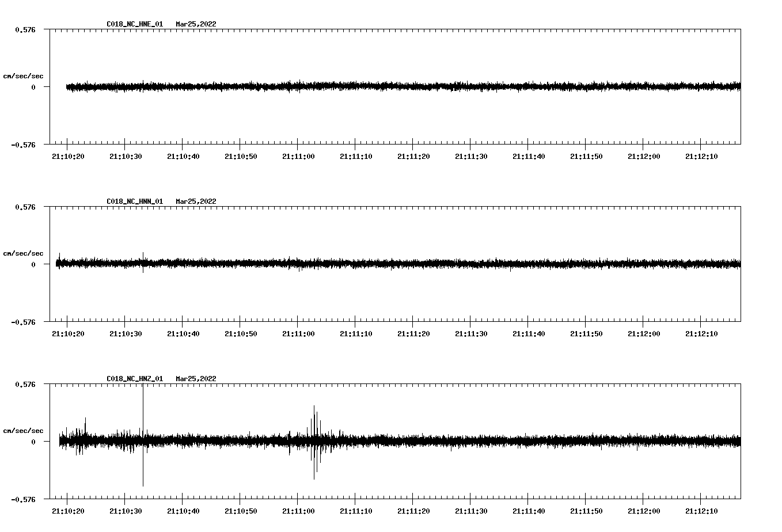The width and height of the screenshot is (782, 532).
Task: Click the 21:10:30 time label under the HNE plot
Action: (x=126, y=156)
